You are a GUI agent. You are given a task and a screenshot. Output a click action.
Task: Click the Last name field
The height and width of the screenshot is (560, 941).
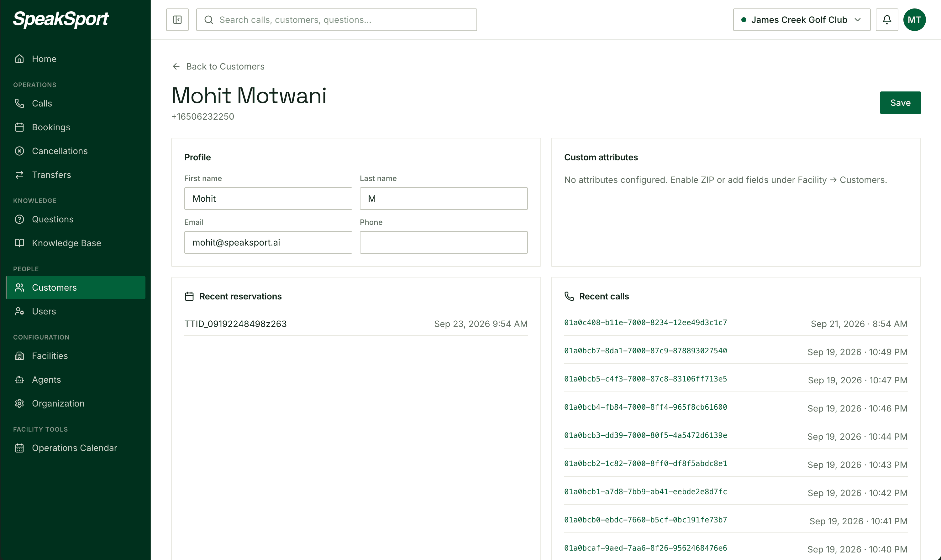click(x=443, y=199)
